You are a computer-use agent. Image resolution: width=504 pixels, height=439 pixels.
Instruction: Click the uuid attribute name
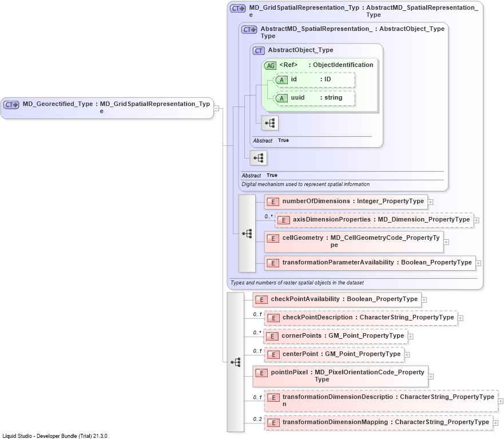tap(297, 97)
